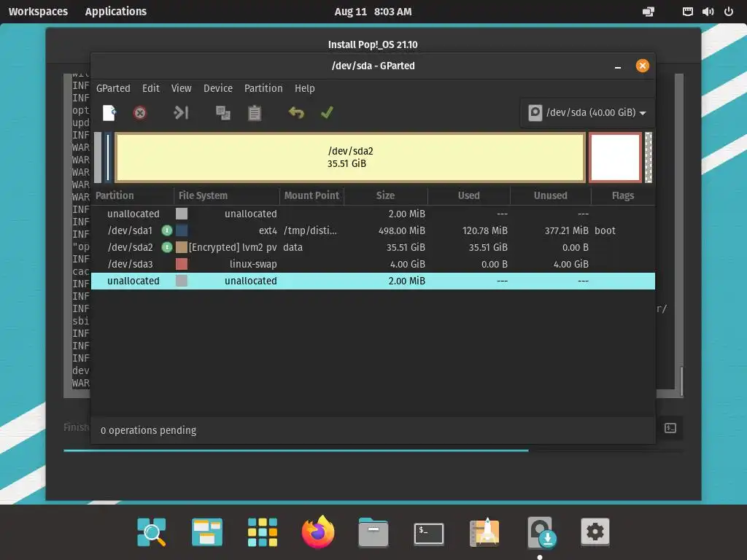Select the red-bordered swap block in the disk map

pyautogui.click(x=615, y=157)
